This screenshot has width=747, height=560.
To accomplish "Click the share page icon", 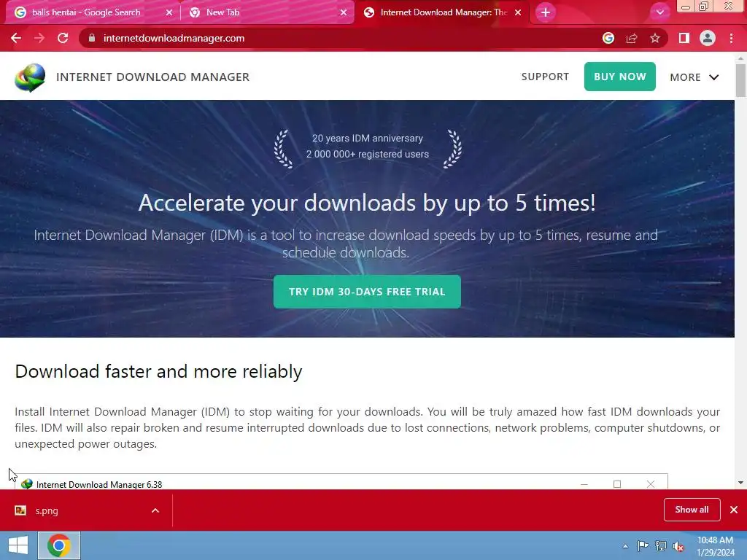I will tap(632, 38).
